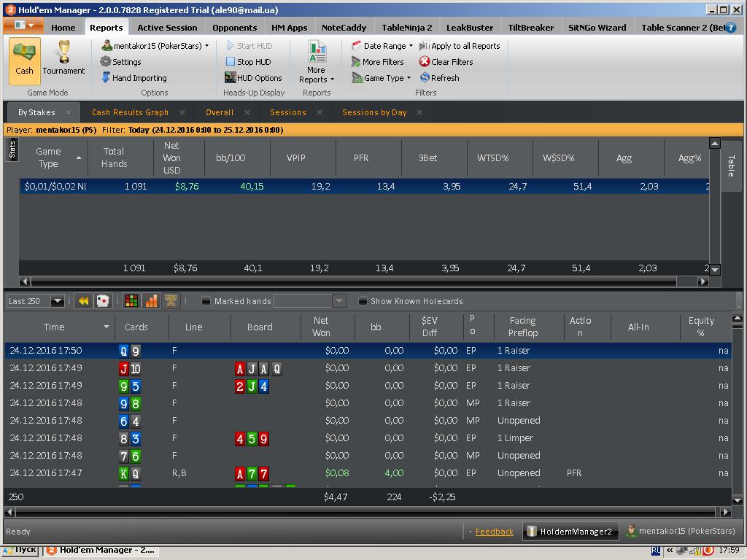Click the RU language indicator in taskbar
747x560 pixels.
pos(656,551)
